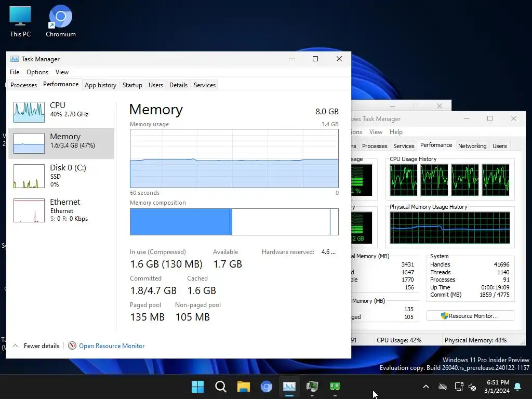This screenshot has height=399, width=532.
Task: Collapse view with Fewer details
Action: point(37,345)
